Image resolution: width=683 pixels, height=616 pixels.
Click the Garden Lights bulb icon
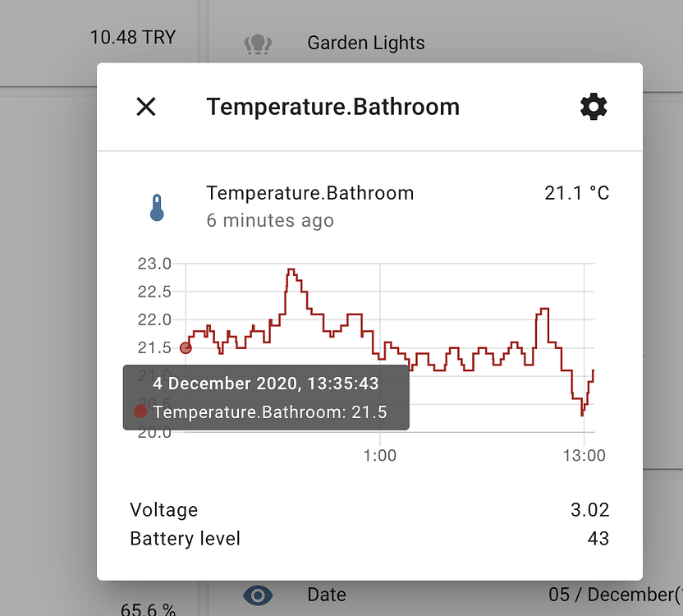click(259, 43)
